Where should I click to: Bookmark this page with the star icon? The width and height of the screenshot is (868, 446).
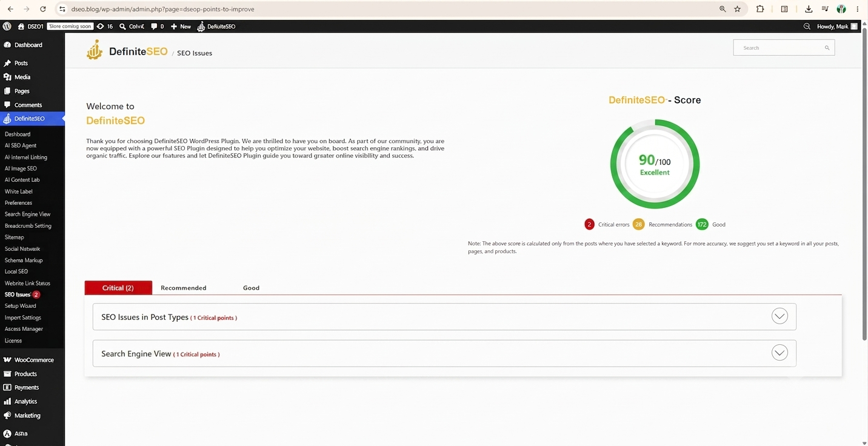(x=738, y=9)
